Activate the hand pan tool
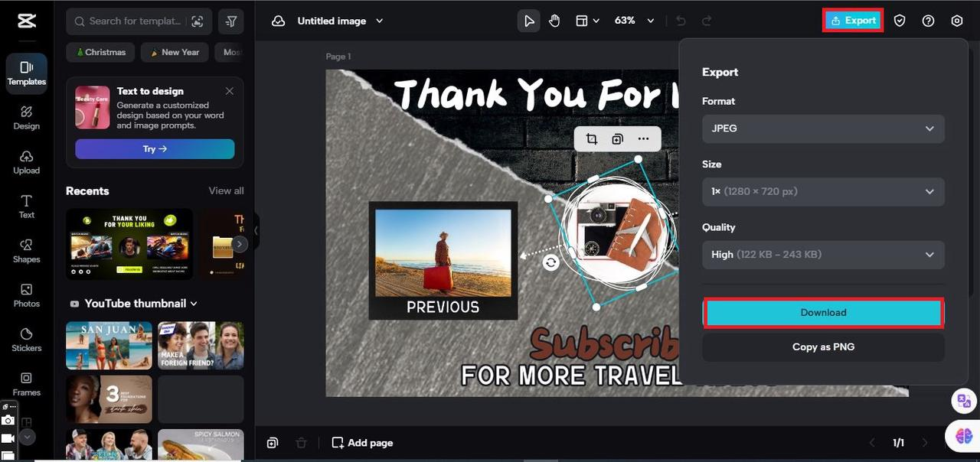Image resolution: width=980 pixels, height=462 pixels. coord(554,21)
